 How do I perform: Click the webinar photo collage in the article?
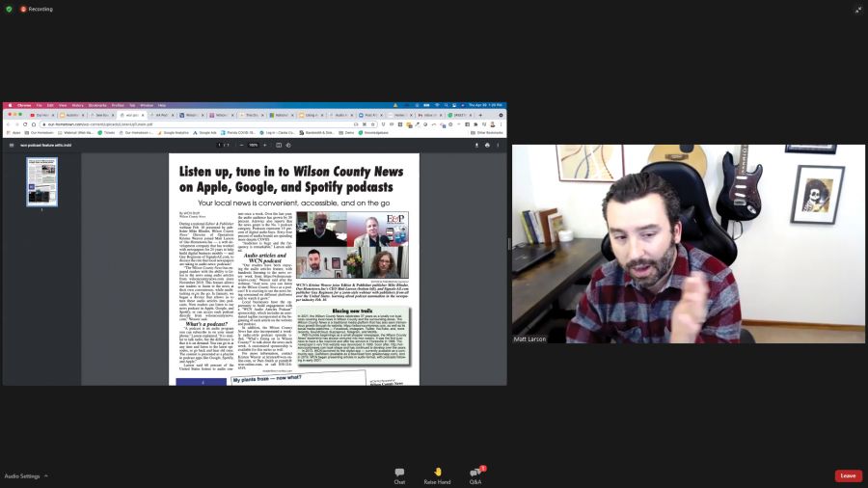pyautogui.click(x=352, y=245)
